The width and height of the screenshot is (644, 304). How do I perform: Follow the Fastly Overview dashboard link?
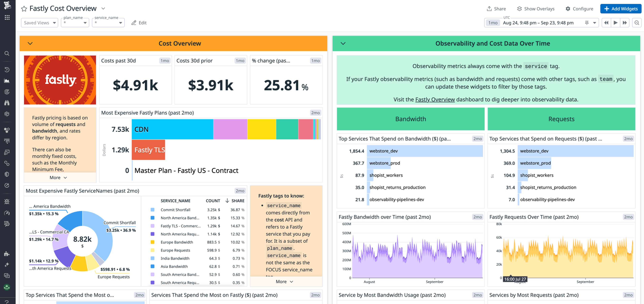pyautogui.click(x=435, y=99)
